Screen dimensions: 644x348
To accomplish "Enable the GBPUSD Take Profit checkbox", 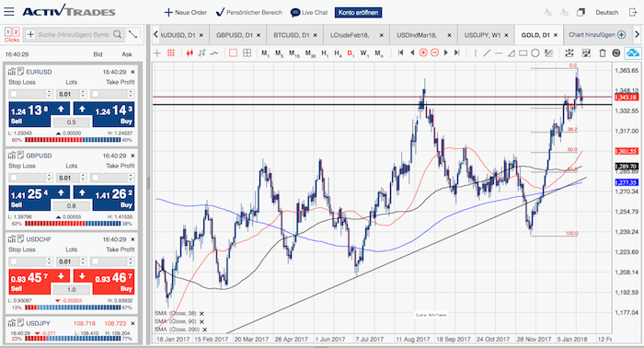I will (96, 178).
